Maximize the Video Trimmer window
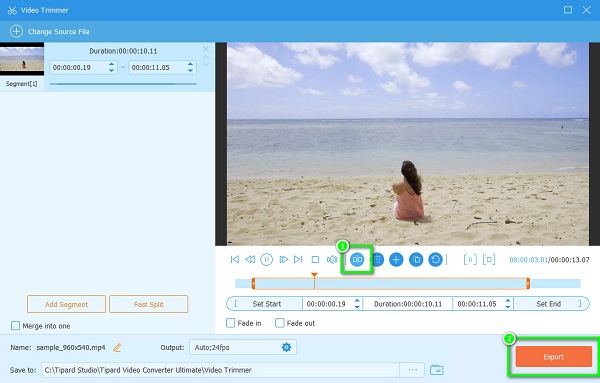The height and width of the screenshot is (383, 600). point(568,10)
